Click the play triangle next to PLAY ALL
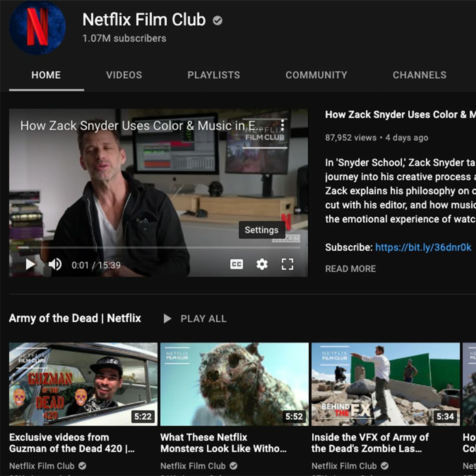This screenshot has width=476, height=476. pyautogui.click(x=167, y=319)
